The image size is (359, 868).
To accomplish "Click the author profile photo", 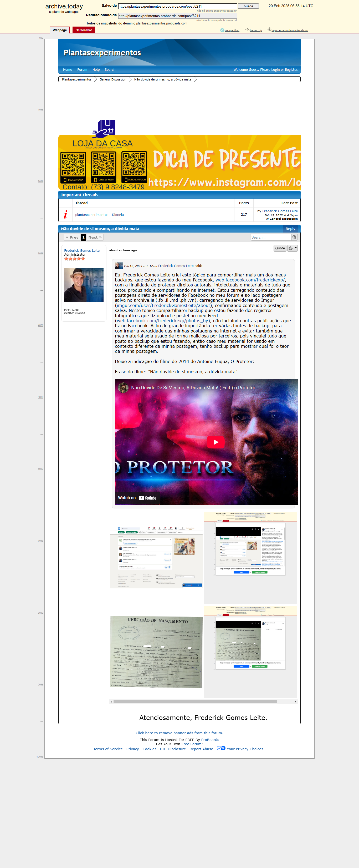I will pyautogui.click(x=84, y=285).
